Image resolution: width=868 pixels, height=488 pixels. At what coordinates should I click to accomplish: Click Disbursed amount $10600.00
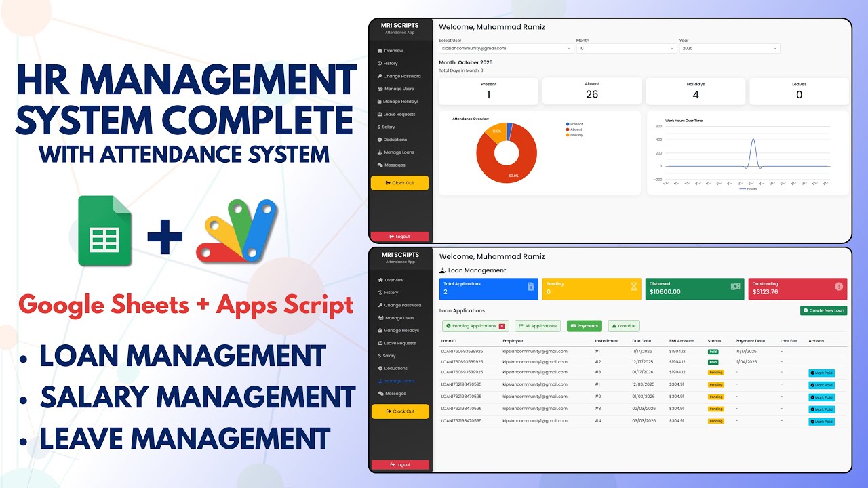665,292
